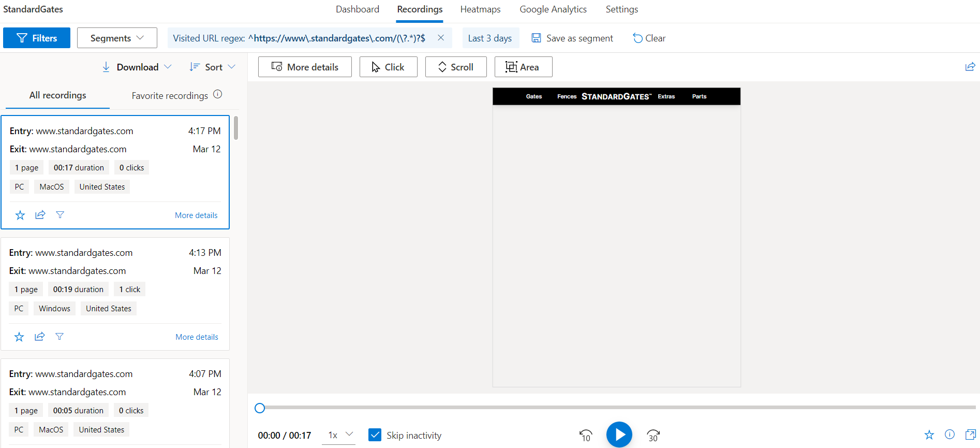980x448 pixels.
Task: Expand the Segments dropdown
Action: [x=117, y=38]
